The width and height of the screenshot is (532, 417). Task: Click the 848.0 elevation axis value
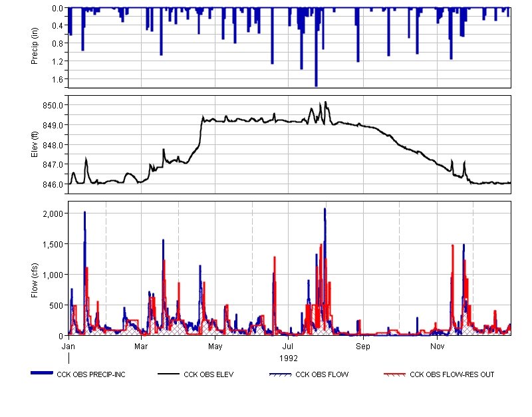pos(53,145)
